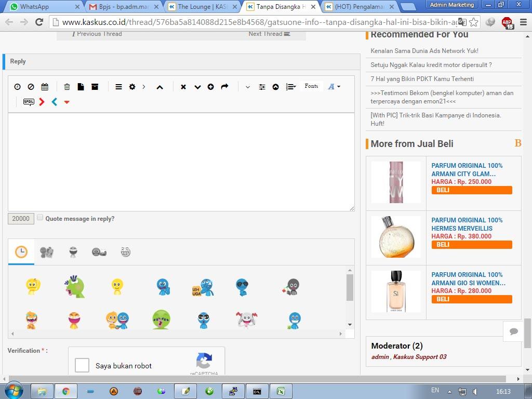The height and width of the screenshot is (399, 532).
Task: Select the laughing face emoticon tab
Action: (x=126, y=252)
